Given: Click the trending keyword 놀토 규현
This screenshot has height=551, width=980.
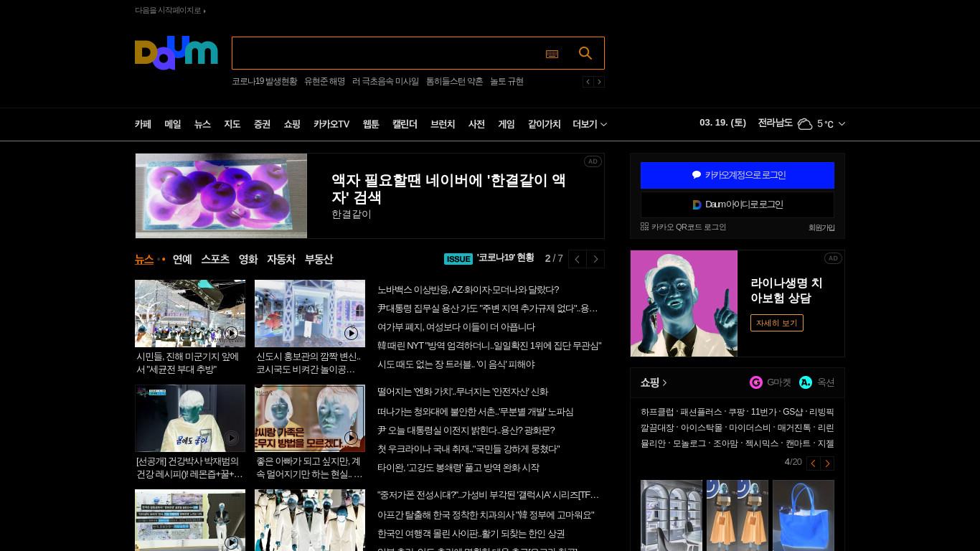Looking at the screenshot, I should point(507,82).
